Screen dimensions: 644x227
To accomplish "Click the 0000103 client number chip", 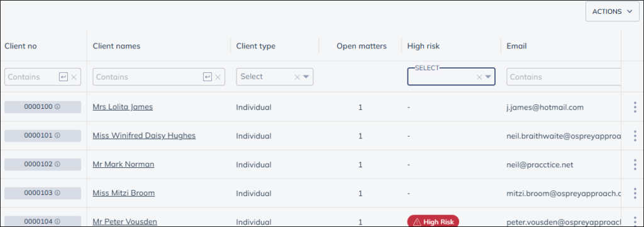I will tap(43, 193).
